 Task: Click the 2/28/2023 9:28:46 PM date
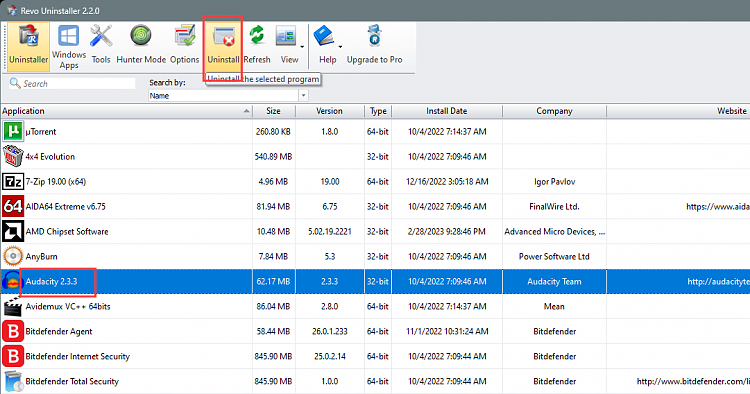[x=447, y=231]
